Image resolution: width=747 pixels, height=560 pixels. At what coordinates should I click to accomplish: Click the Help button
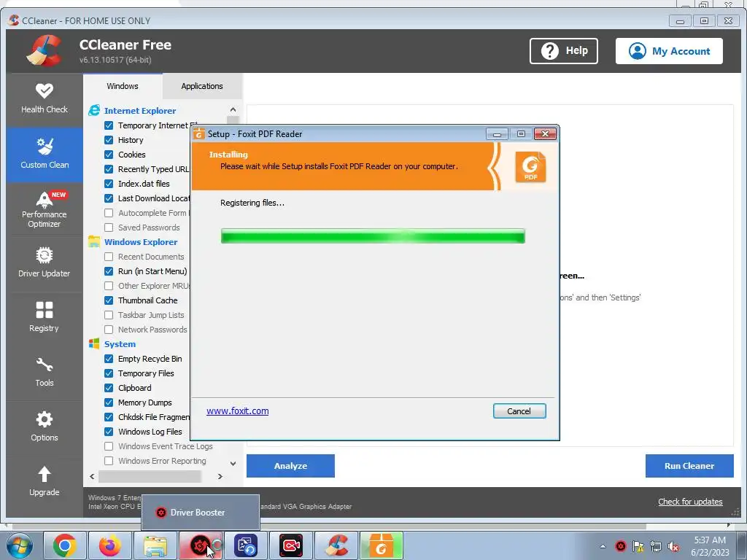point(564,50)
